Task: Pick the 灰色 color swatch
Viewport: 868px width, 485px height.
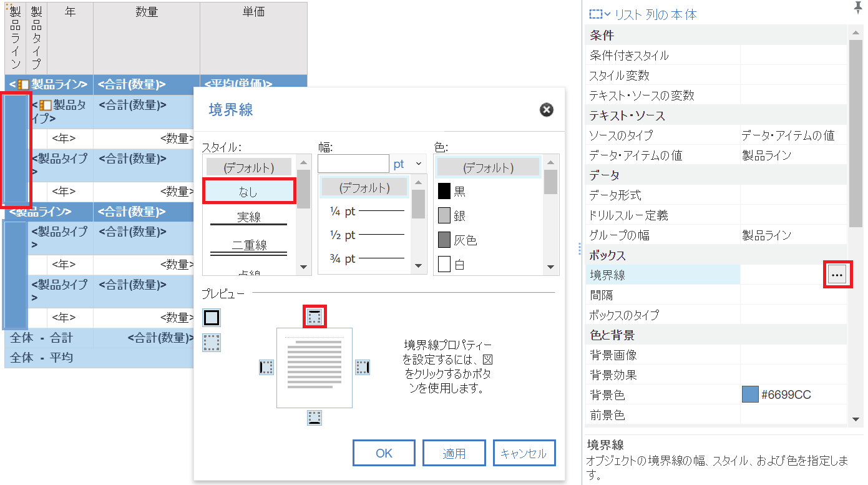Action: (444, 240)
